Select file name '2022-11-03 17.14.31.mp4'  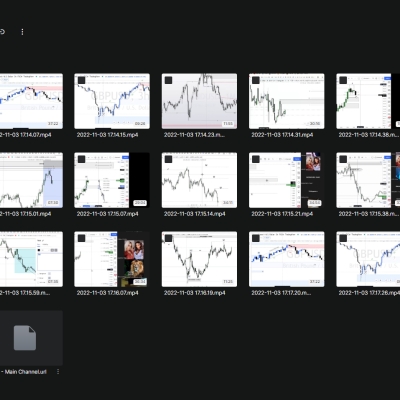coord(282,135)
